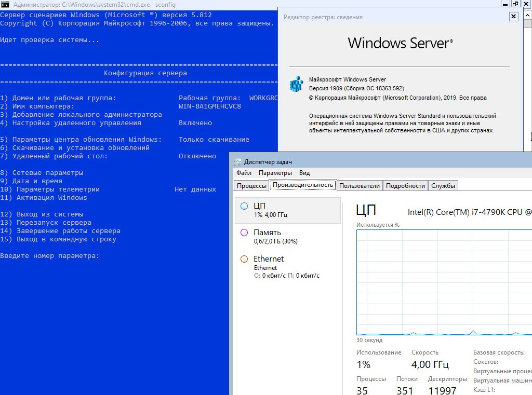Click '10) Параметры телеметрии' line

[x=50, y=189]
